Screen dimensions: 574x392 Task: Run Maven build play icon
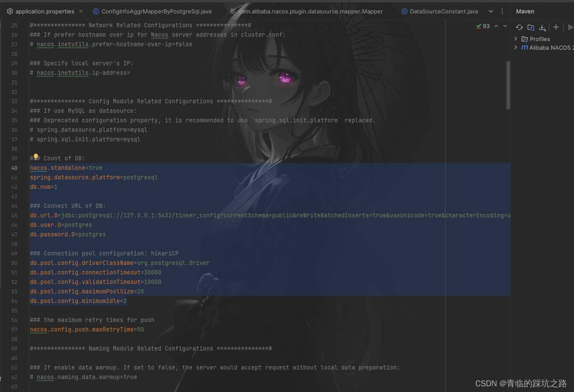pyautogui.click(x=571, y=27)
